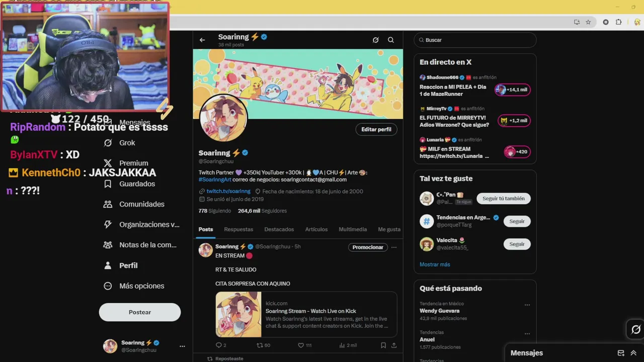644x362 pixels.
Task: Join Shadoune666 live with +14,1 mil listeners
Action: point(513,90)
